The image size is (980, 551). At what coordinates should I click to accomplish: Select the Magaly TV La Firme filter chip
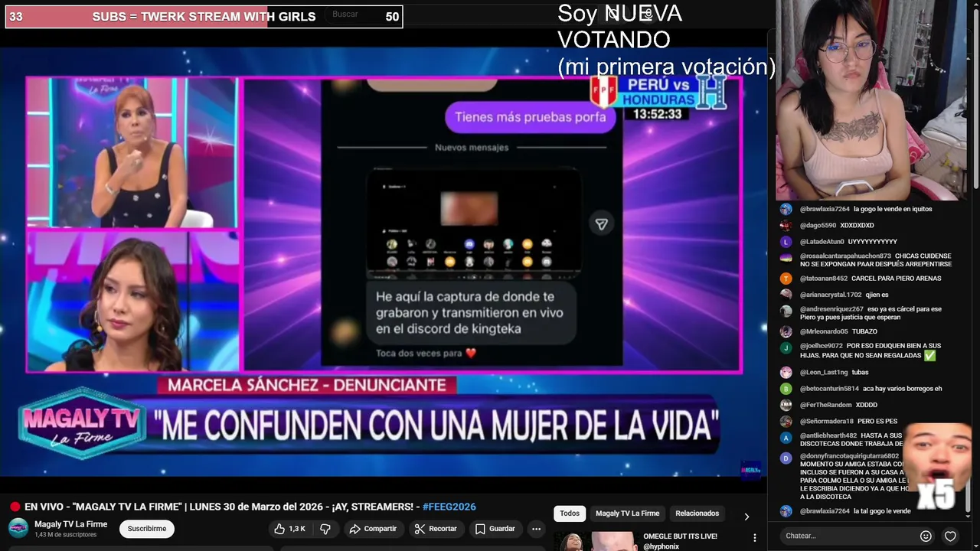(627, 514)
